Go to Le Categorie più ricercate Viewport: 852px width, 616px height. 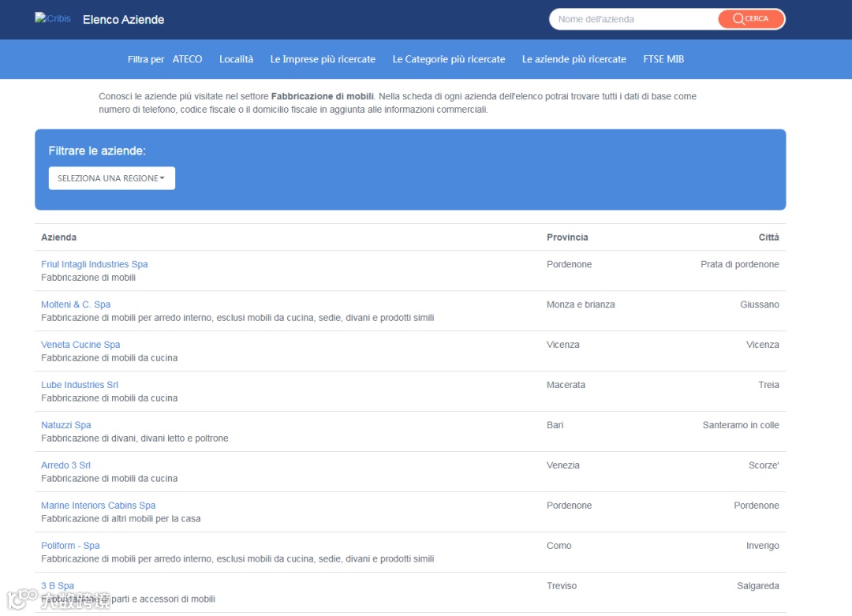click(x=449, y=59)
